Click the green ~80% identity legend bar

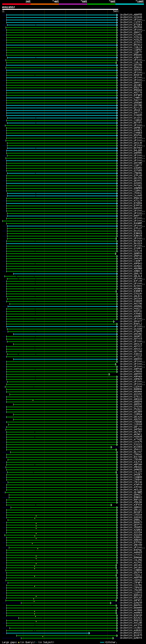(x=101, y=4)
